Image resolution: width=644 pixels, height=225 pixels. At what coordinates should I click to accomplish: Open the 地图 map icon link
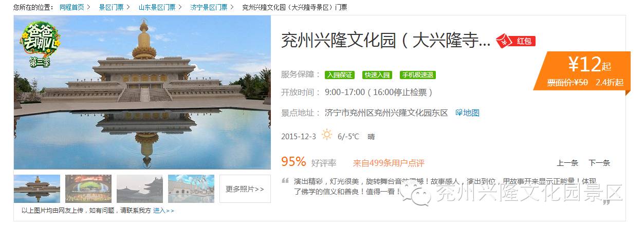(x=467, y=113)
